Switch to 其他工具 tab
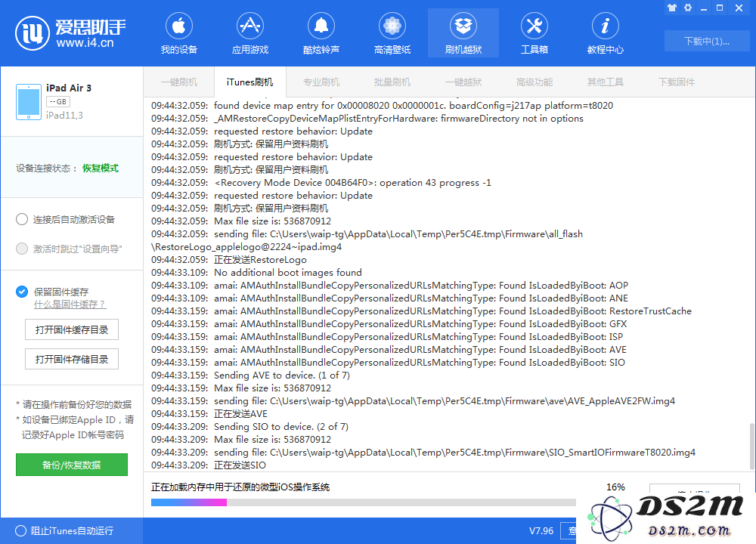Viewport: 756px width, 544px height. pyautogui.click(x=605, y=82)
